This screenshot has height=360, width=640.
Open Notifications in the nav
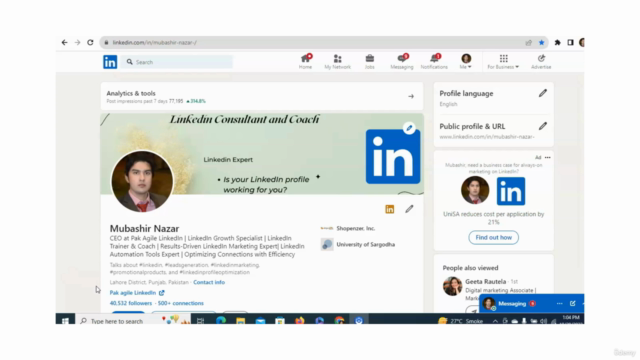434,62
